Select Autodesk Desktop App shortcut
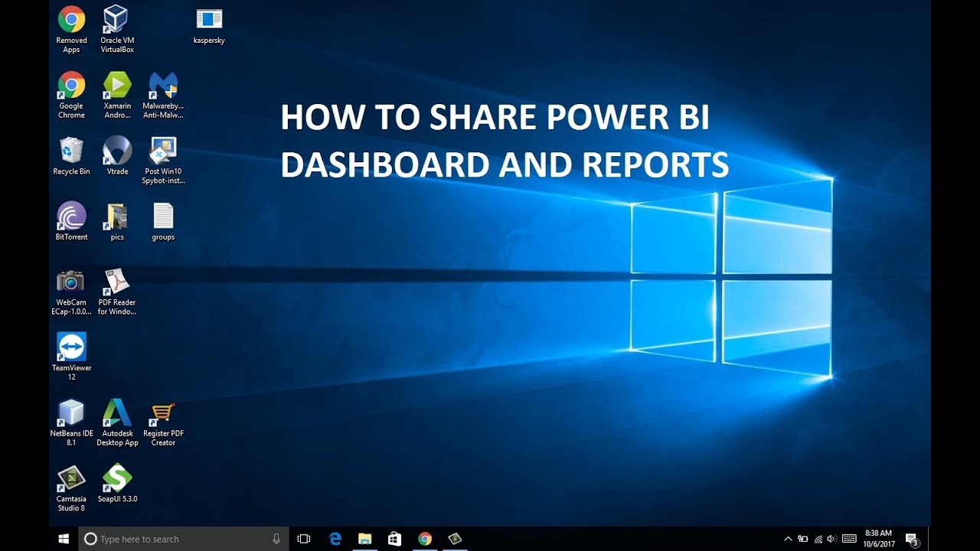Image resolution: width=980 pixels, height=551 pixels. [117, 422]
